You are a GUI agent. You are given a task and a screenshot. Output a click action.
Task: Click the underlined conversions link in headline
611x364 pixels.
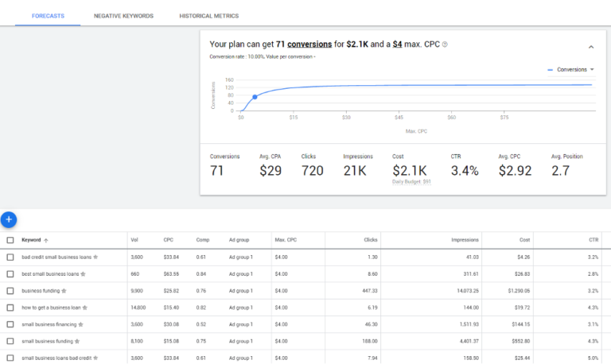309,45
